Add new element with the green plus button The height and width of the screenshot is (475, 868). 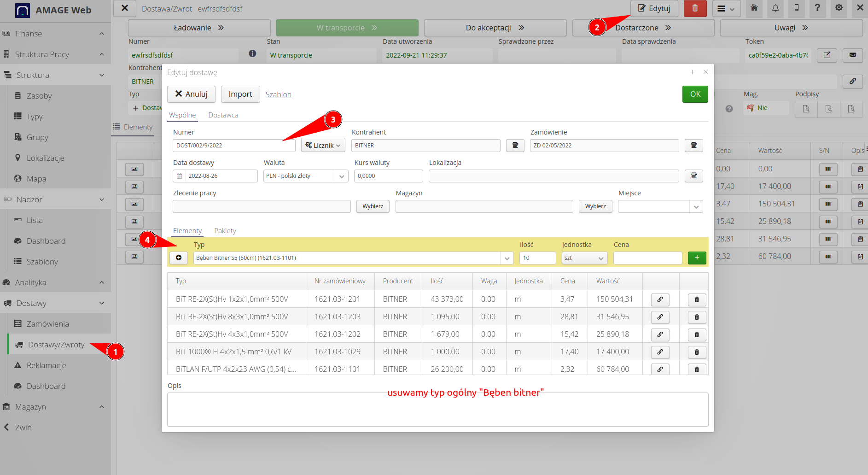[x=697, y=258]
